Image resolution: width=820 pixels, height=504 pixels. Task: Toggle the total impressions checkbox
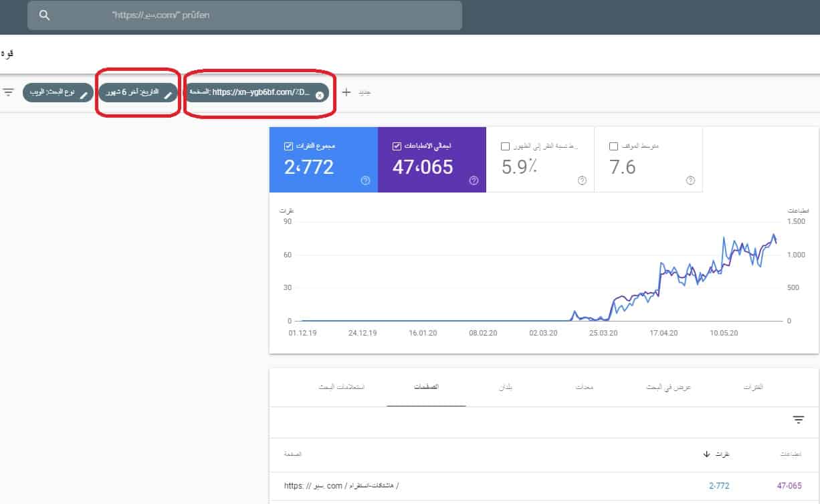[x=397, y=146]
